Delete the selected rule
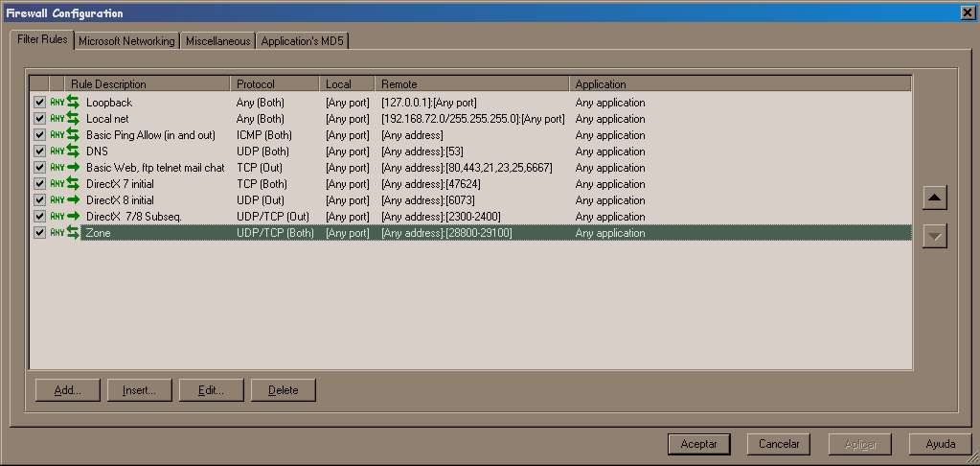The height and width of the screenshot is (466, 980). pyautogui.click(x=284, y=389)
